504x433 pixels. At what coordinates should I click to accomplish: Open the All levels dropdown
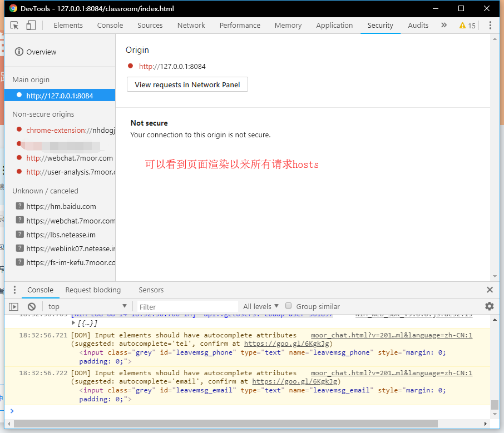click(x=261, y=306)
